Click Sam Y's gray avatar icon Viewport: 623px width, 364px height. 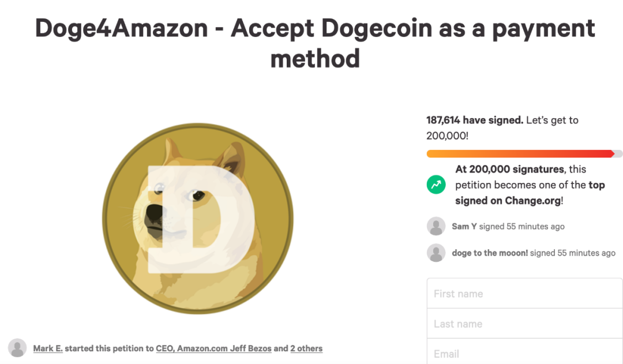(x=436, y=226)
